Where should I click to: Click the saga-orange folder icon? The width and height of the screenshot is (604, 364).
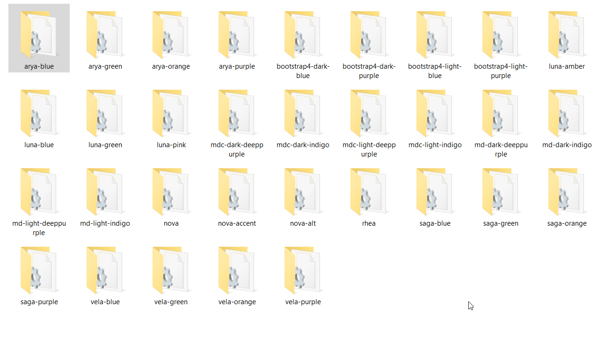tap(566, 191)
